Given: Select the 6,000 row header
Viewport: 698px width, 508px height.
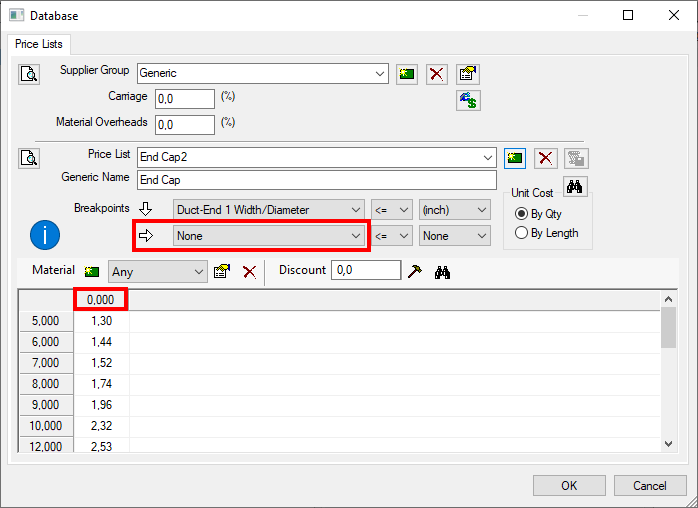Looking at the screenshot, I should tap(46, 342).
